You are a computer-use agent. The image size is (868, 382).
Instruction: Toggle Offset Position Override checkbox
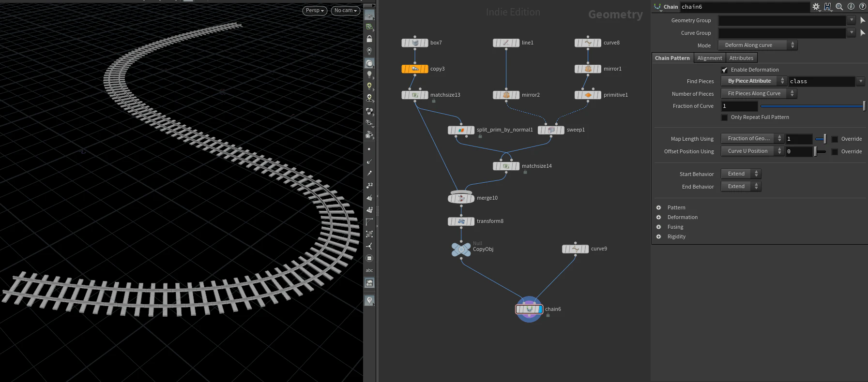tap(835, 152)
